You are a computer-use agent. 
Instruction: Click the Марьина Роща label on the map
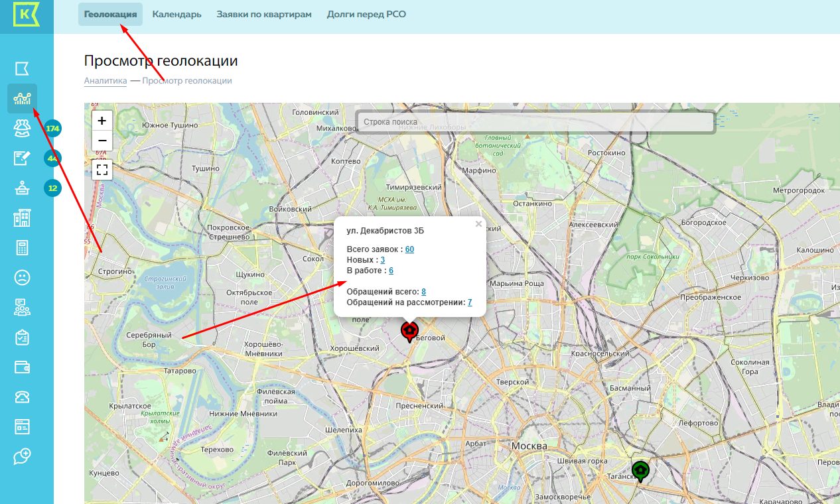[516, 284]
